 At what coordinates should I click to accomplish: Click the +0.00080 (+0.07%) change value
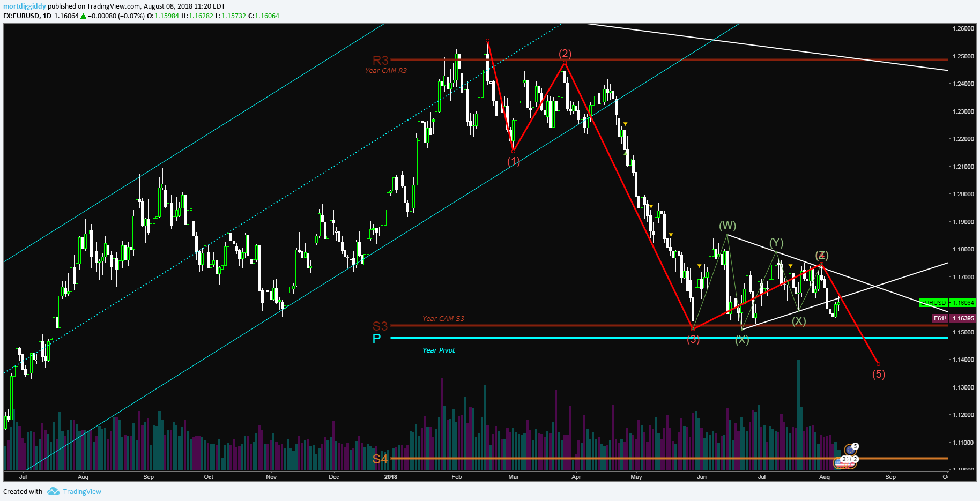[116, 16]
